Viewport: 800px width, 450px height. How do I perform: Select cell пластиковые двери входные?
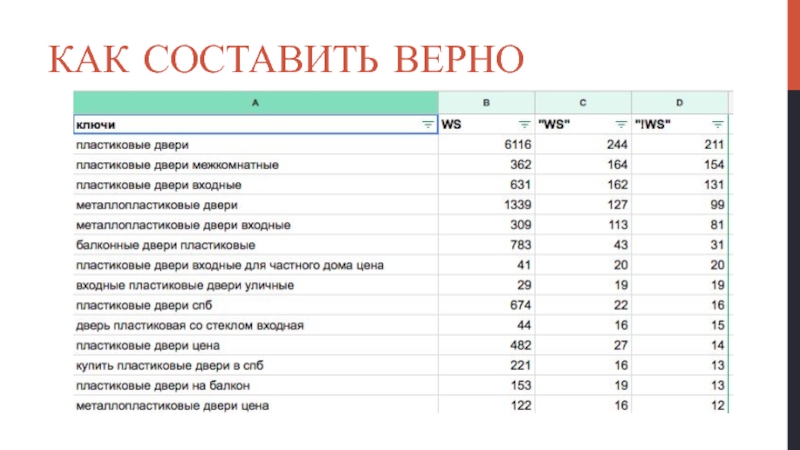256,185
